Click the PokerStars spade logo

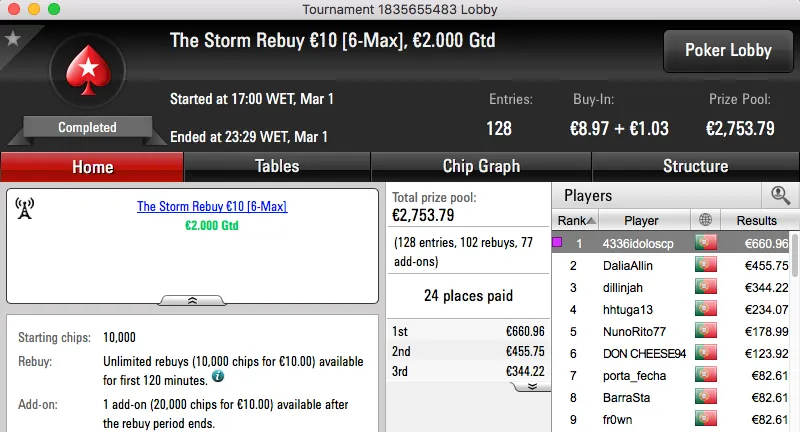(x=87, y=76)
